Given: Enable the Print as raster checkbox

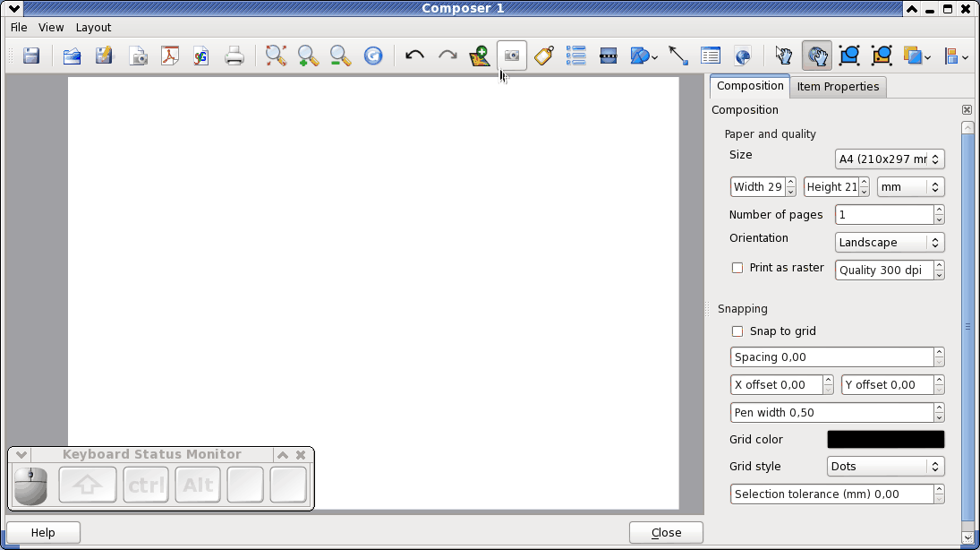Looking at the screenshot, I should [737, 268].
